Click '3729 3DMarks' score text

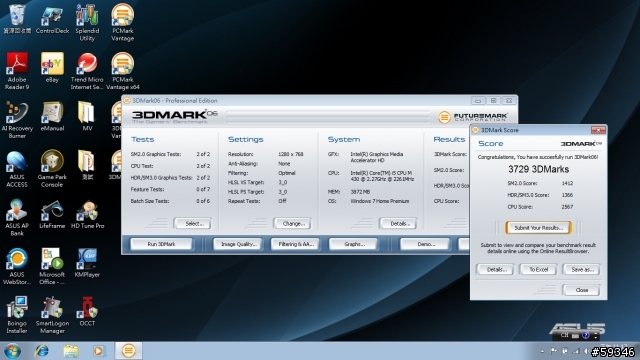pos(538,169)
